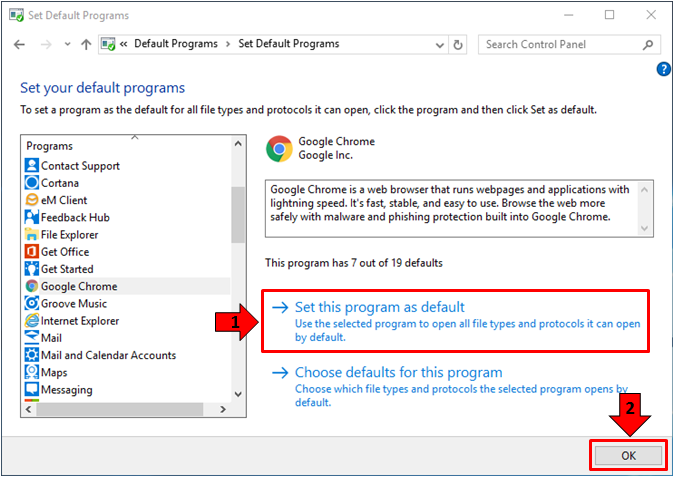Select Google Chrome in the Programs list
Image resolution: width=674 pixels, height=477 pixels.
[x=79, y=286]
